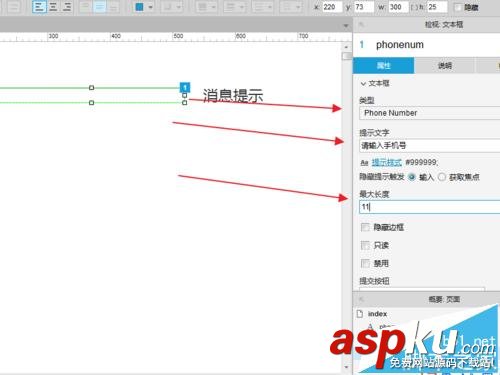Click the 提示文字 hint text field
The image size is (500, 375).
click(x=429, y=146)
